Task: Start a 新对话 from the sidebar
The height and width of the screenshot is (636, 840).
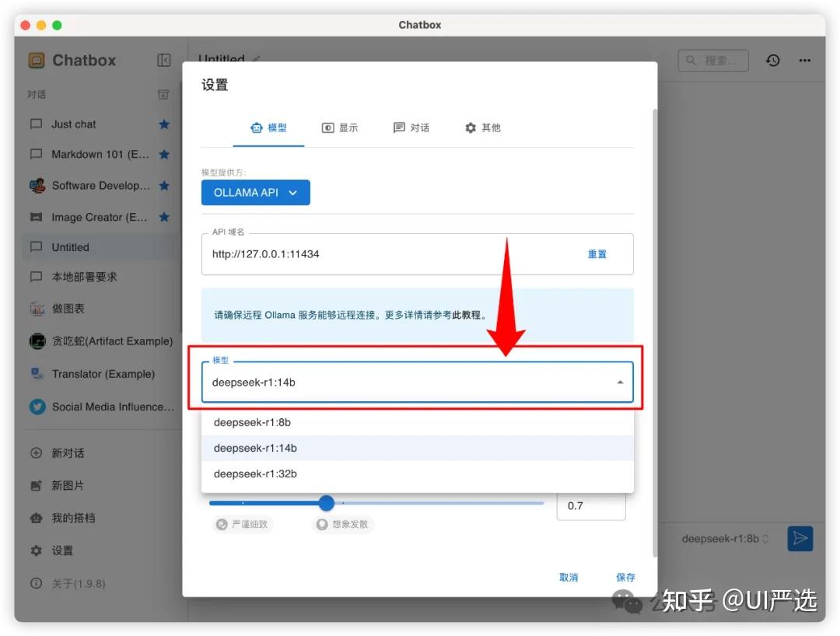Action: [58, 453]
